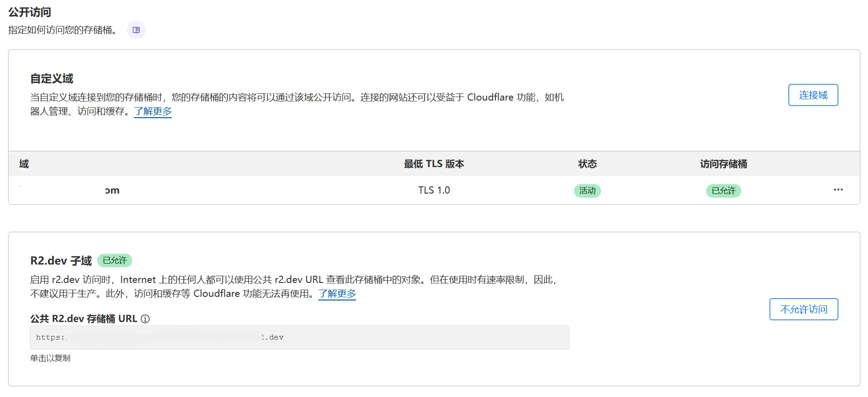This screenshot has height=397, width=868.
Task: Open 了解更多 link under R2.dev 子域
Action: pyautogui.click(x=337, y=294)
